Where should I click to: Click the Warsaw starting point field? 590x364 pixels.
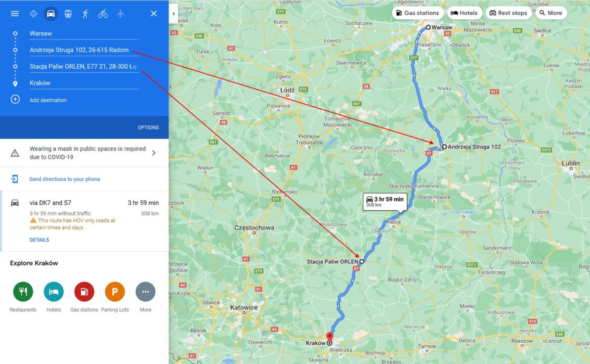click(84, 33)
